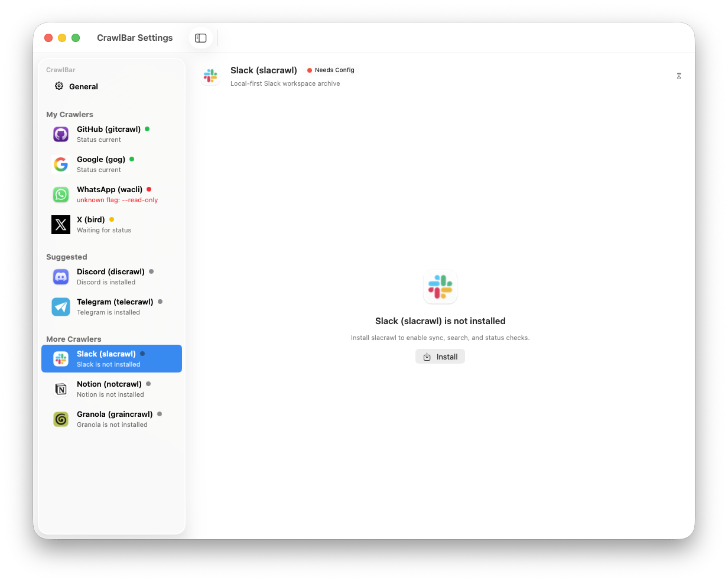Toggle the sidebar visibility button
The width and height of the screenshot is (728, 583).
(x=201, y=38)
